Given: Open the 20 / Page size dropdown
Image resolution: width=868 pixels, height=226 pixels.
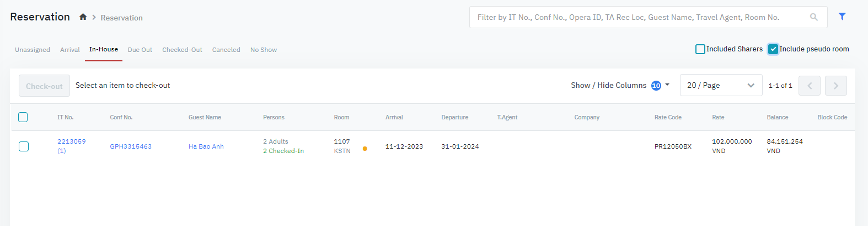Looking at the screenshot, I should (x=720, y=86).
